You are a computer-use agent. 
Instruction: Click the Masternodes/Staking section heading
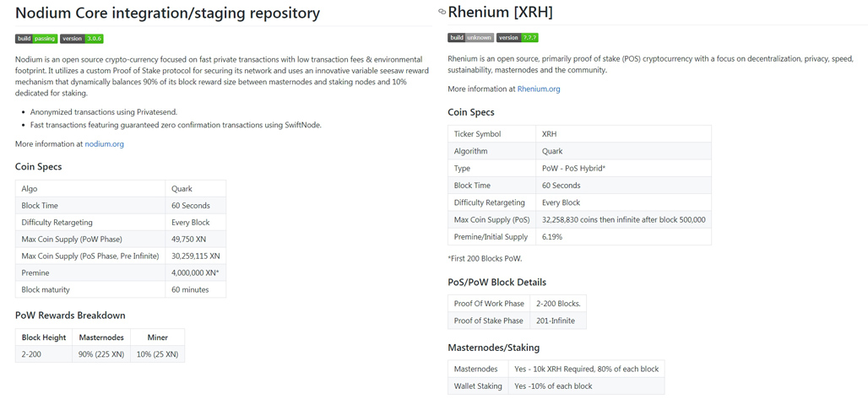tap(493, 347)
